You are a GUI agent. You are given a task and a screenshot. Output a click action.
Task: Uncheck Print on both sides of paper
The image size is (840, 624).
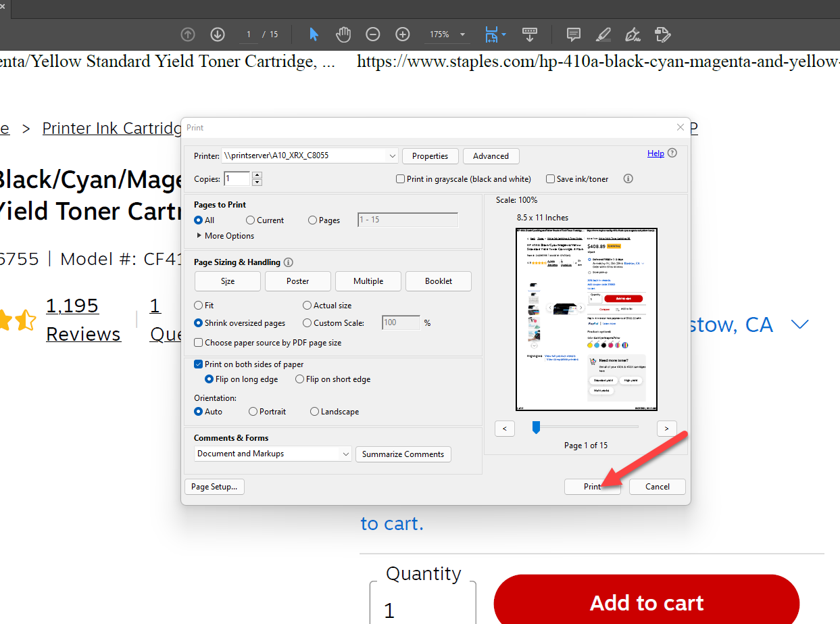pyautogui.click(x=199, y=364)
